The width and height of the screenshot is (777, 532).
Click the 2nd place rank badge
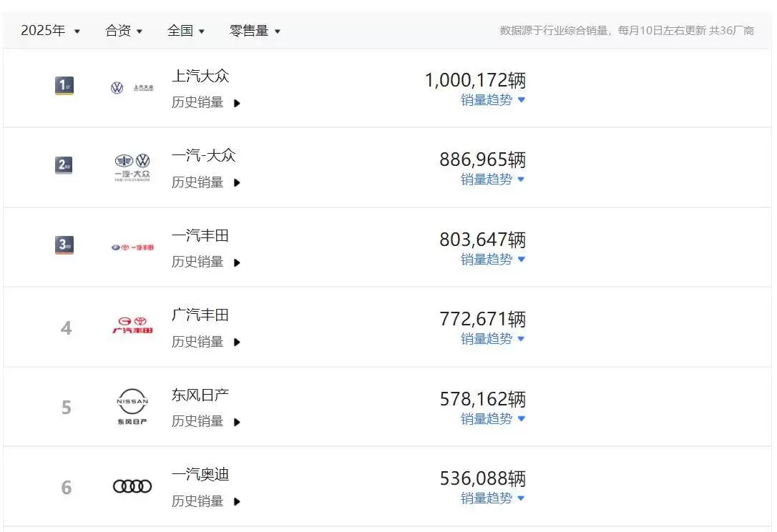(x=64, y=166)
